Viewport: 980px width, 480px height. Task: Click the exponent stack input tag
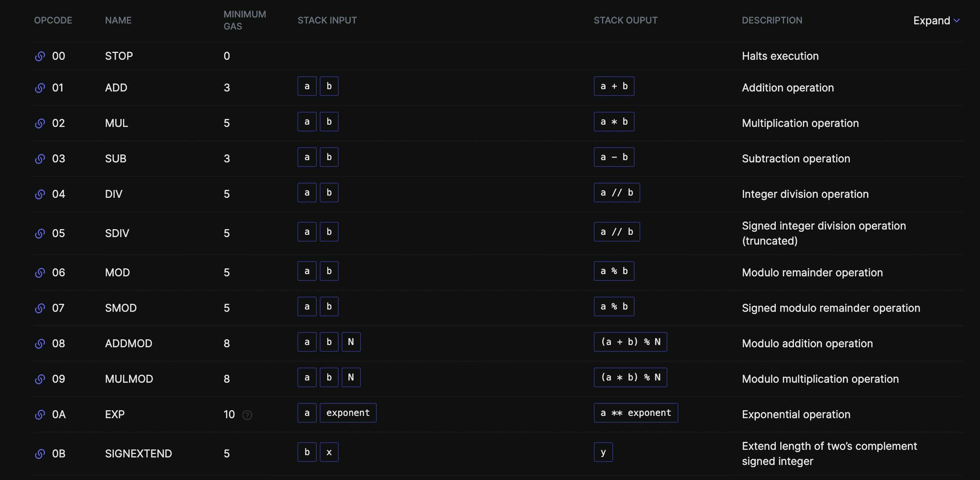tap(348, 413)
